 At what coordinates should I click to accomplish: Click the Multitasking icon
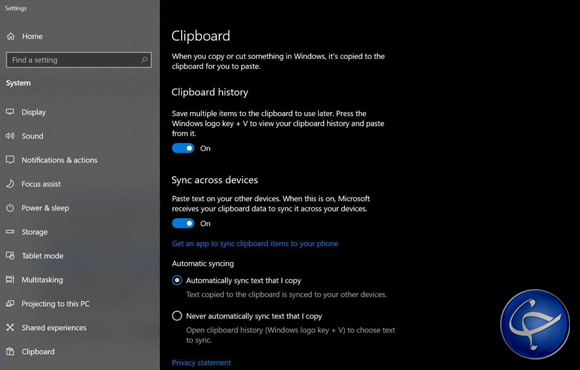[10, 279]
